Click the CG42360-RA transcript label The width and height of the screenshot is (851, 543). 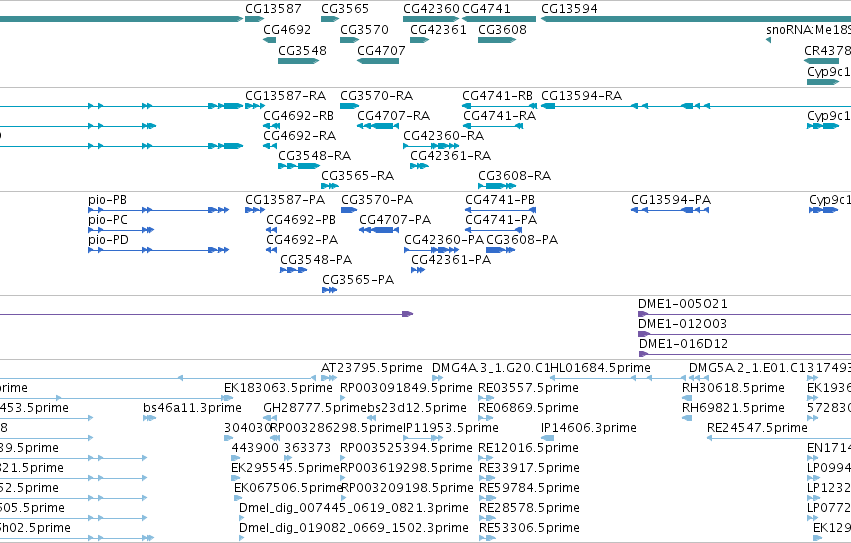[x=443, y=136]
